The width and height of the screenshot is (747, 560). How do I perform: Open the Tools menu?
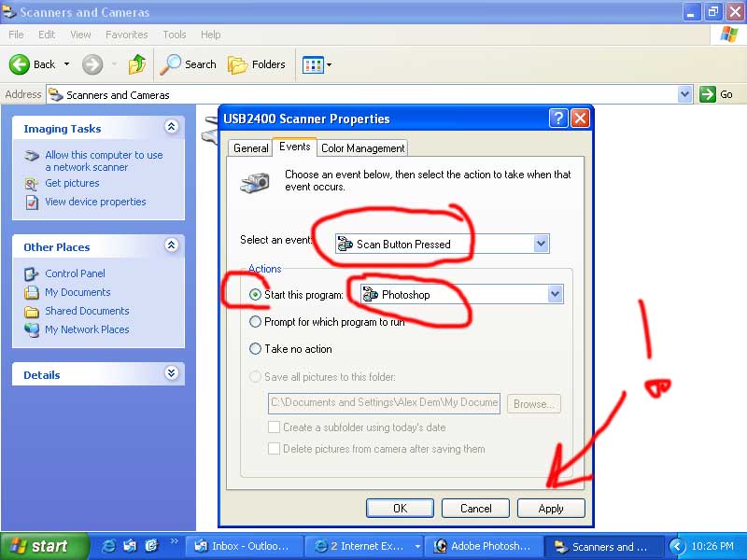click(x=175, y=35)
